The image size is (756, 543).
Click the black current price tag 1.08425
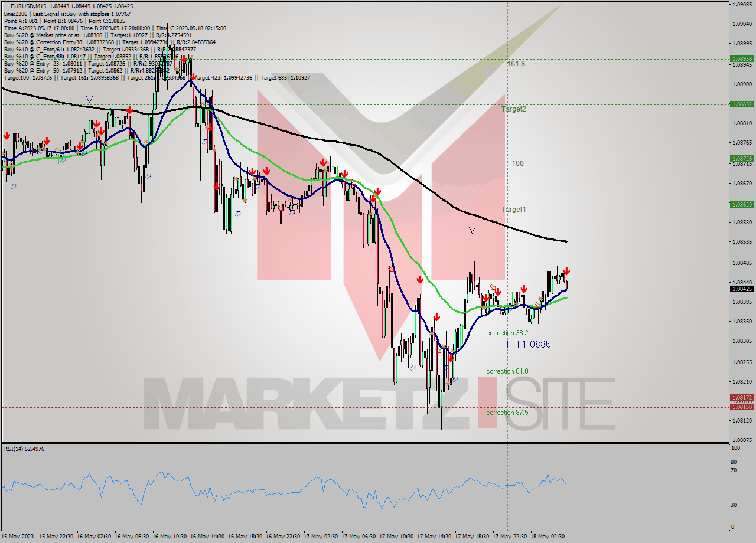741,289
